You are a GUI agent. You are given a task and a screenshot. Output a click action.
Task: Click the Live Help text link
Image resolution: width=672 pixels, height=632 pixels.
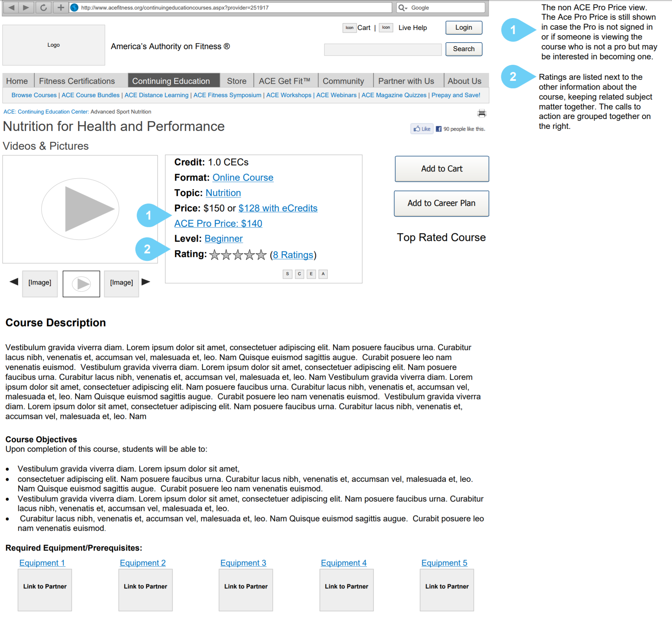click(413, 28)
